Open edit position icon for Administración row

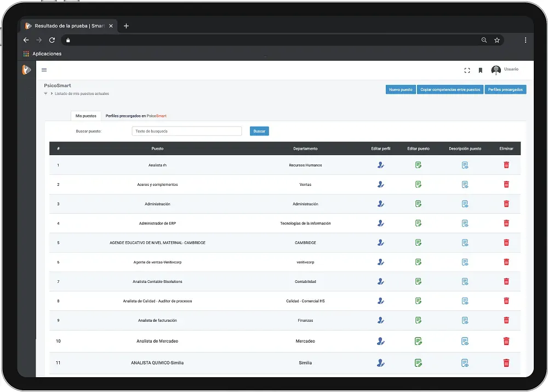418,204
